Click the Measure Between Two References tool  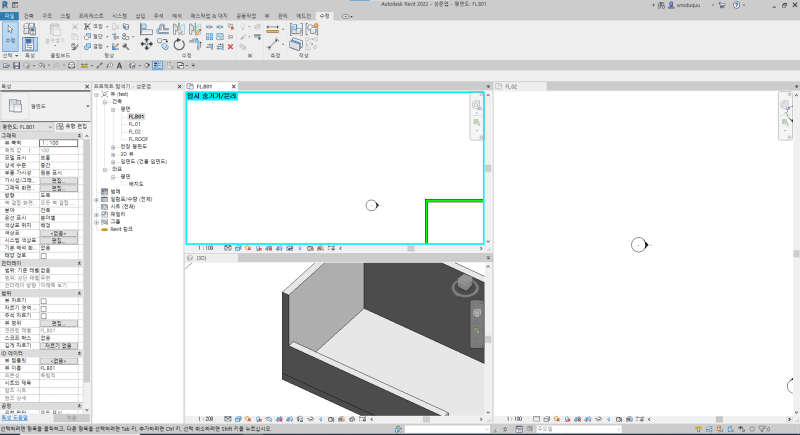click(273, 29)
